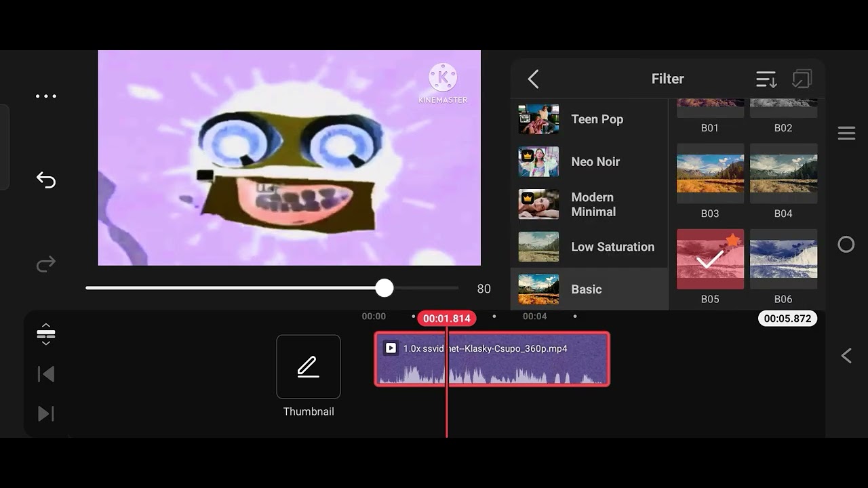Go back from the Filter panel
868x488 pixels.
click(534, 79)
